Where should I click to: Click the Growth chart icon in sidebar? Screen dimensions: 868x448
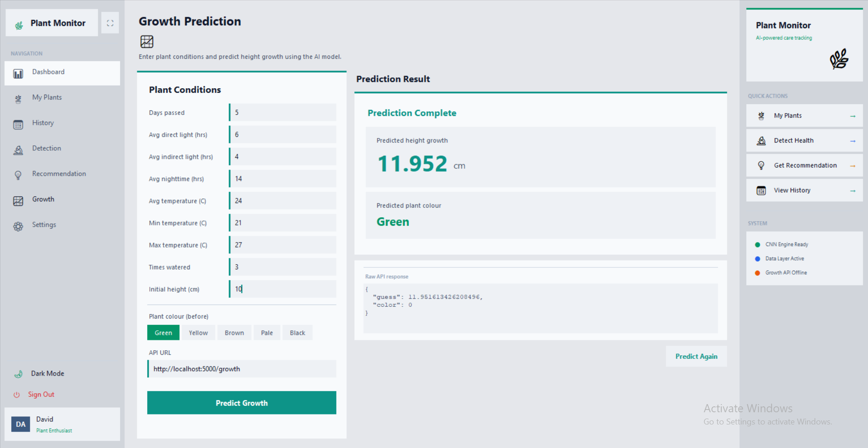pos(18,201)
